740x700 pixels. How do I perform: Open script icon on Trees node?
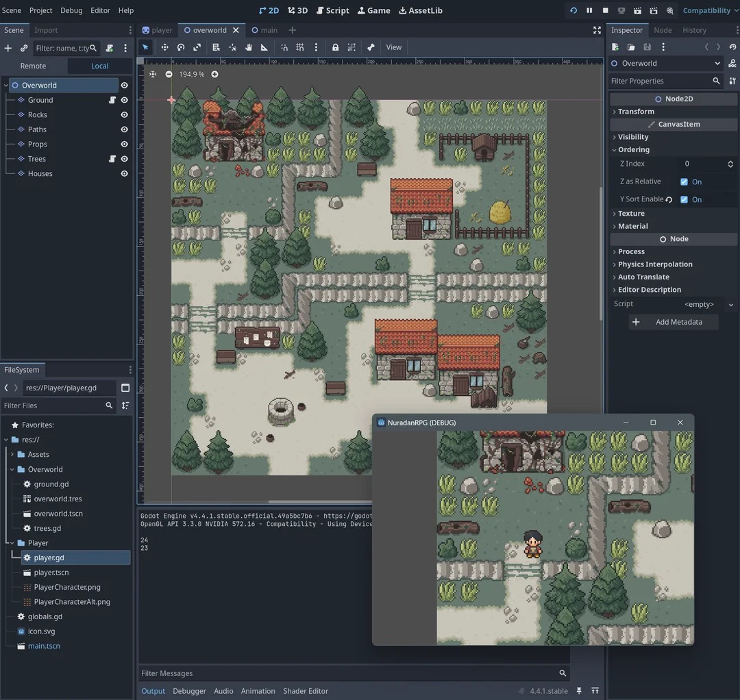tap(112, 159)
